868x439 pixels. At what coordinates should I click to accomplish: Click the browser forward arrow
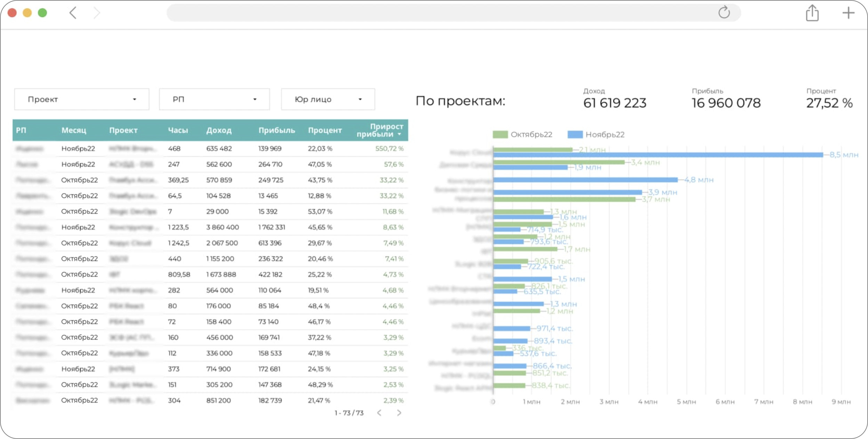[97, 13]
